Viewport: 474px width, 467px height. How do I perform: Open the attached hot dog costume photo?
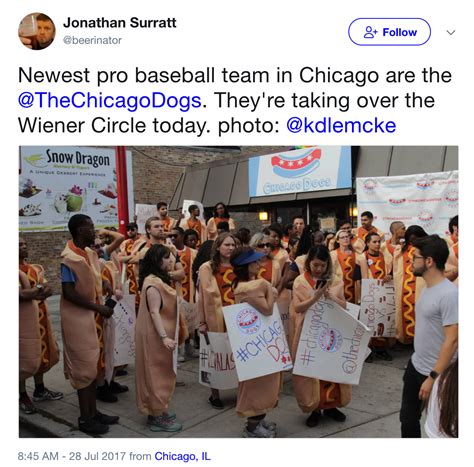tap(238, 292)
